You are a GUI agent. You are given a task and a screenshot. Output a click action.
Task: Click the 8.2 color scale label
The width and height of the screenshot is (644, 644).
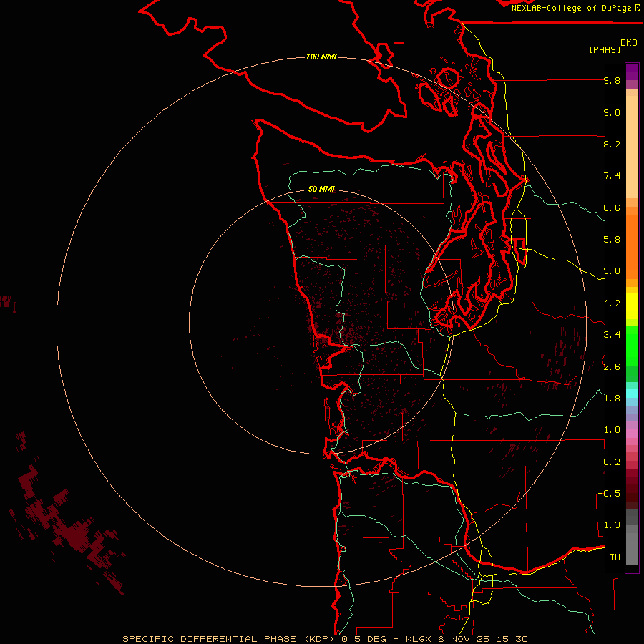pyautogui.click(x=612, y=144)
